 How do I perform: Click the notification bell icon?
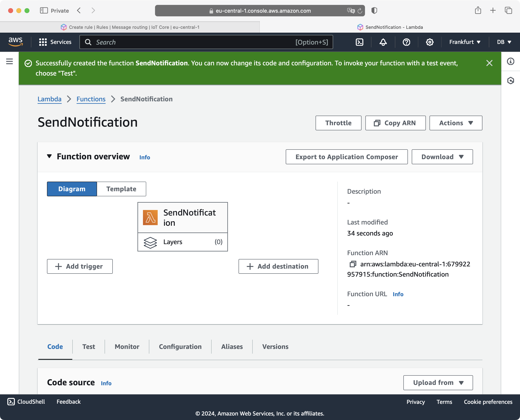click(383, 42)
